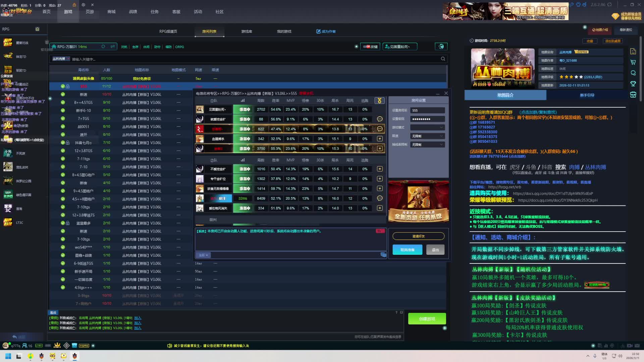Screen dimensions: 644x362
Task: Click the 设置房间名 input field with 555
Action: click(427, 110)
